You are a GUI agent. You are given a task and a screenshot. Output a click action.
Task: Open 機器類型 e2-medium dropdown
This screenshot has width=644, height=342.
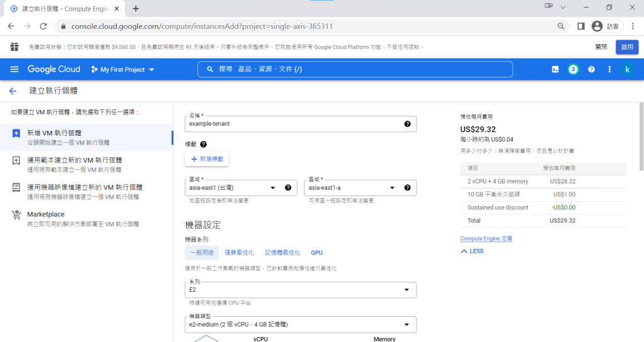[301, 324]
